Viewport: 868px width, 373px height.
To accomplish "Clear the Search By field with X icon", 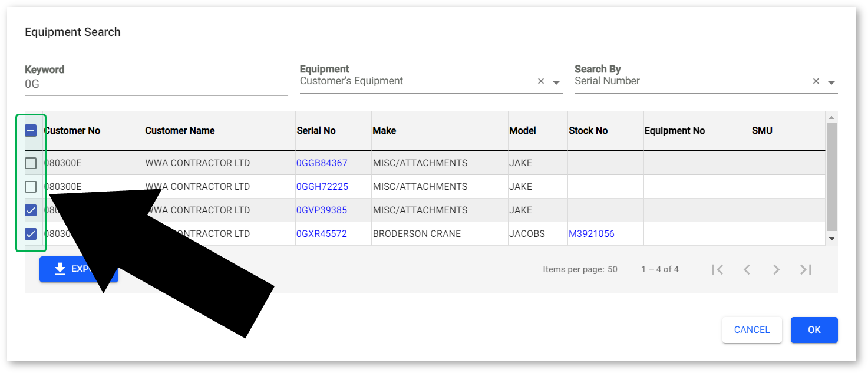I will click(x=816, y=82).
